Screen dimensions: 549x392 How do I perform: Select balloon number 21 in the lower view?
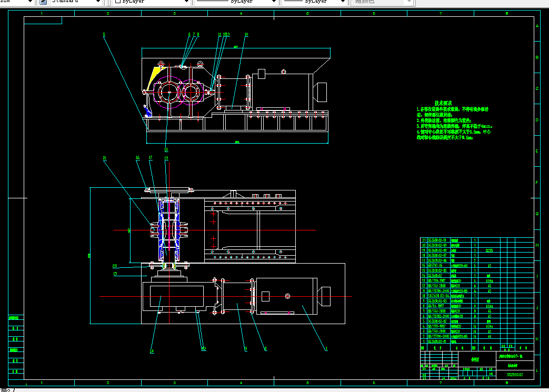[x=105, y=158]
